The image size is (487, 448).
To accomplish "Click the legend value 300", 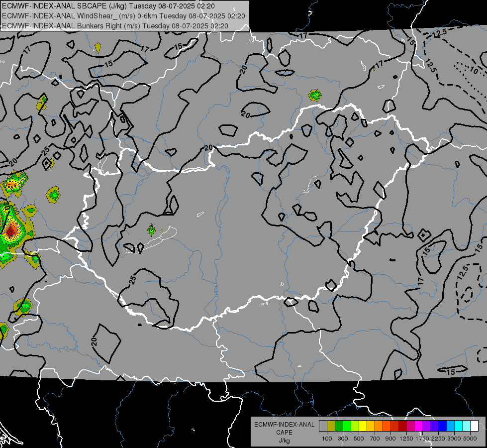I will pos(343,439).
